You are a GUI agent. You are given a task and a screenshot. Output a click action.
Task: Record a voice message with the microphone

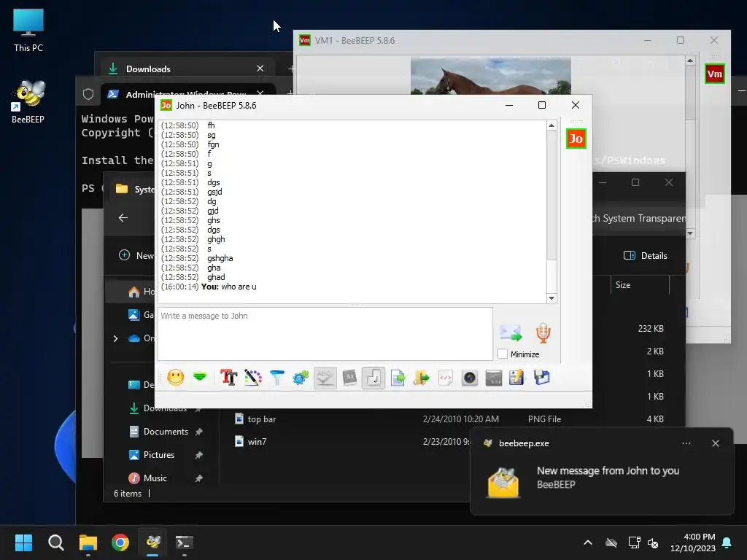coord(543,332)
